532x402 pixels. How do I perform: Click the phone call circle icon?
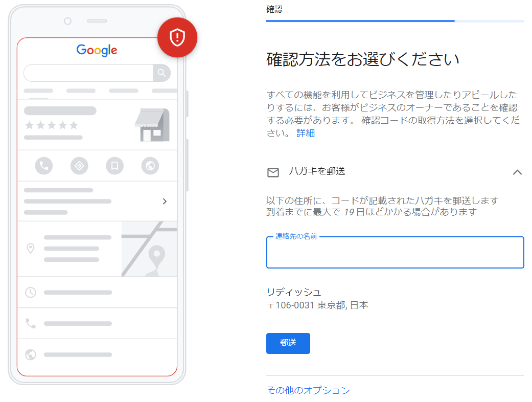(x=44, y=166)
